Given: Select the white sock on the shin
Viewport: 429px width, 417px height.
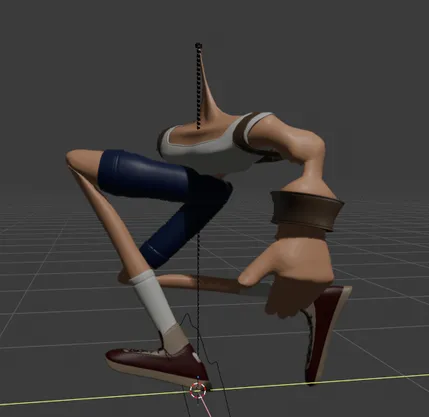Looking at the screenshot, I should [154, 302].
